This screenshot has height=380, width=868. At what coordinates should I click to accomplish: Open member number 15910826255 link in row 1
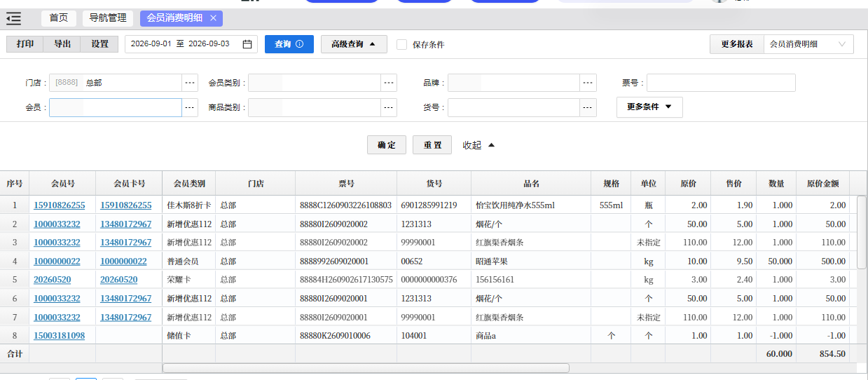point(60,205)
